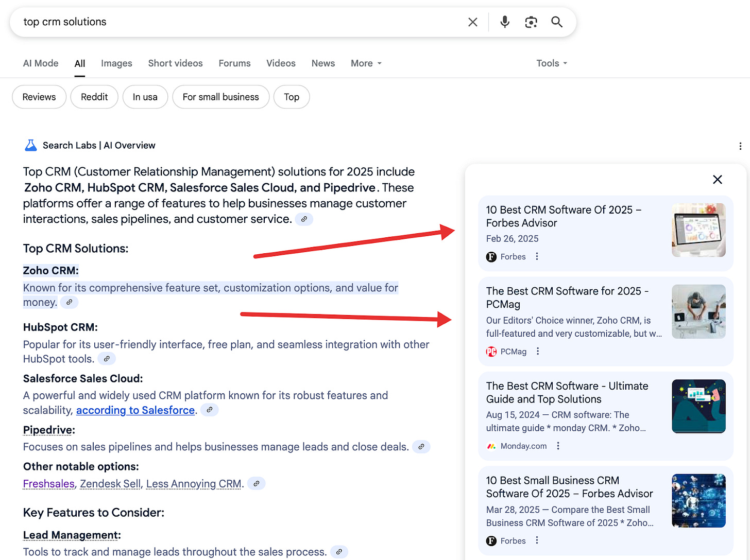Viewport: 750px width, 560px height.
Task: Switch to AI Mode tab
Action: (41, 63)
